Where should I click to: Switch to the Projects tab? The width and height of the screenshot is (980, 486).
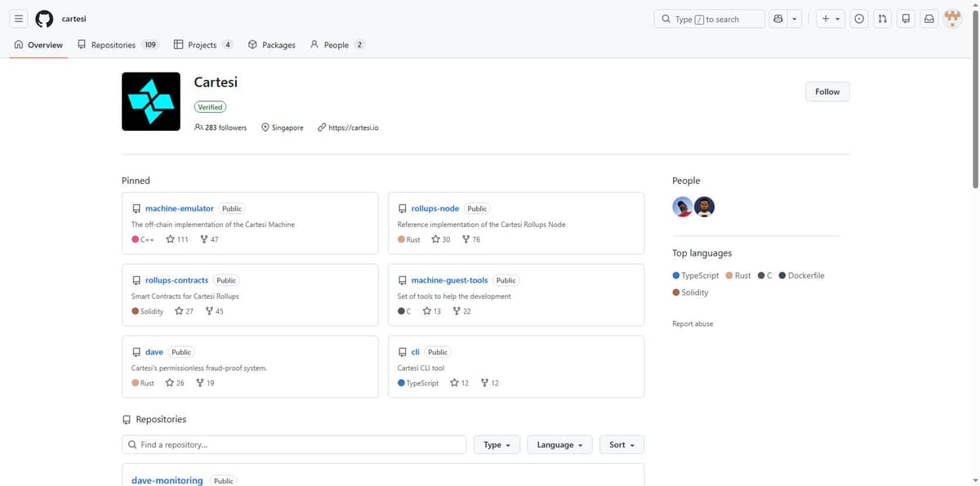tap(203, 45)
